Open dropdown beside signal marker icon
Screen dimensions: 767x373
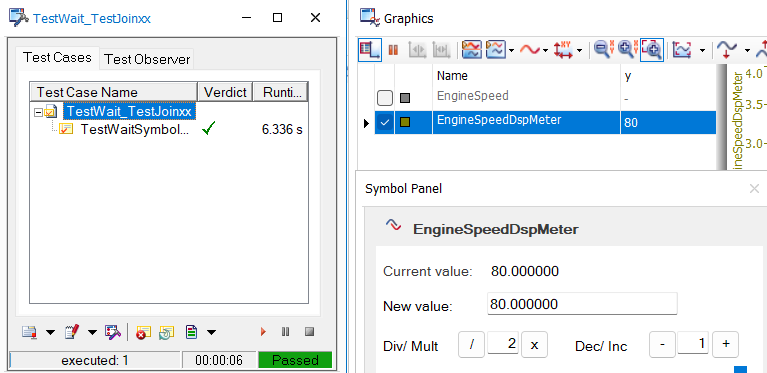(x=747, y=50)
